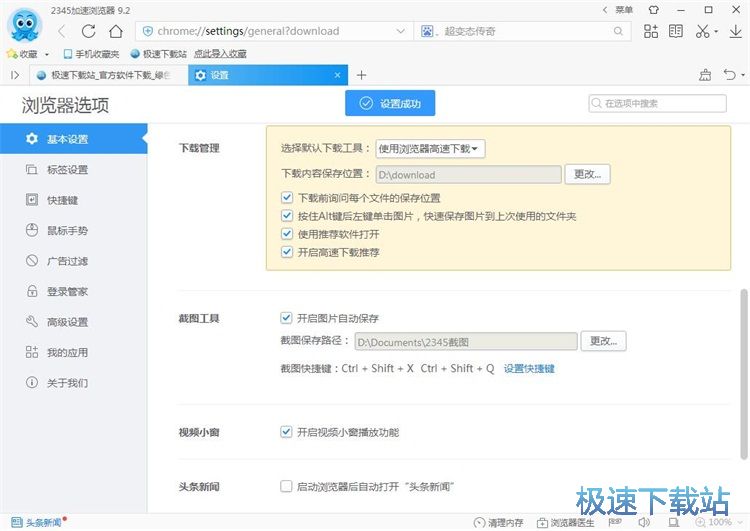Toggle 下载前询问每个文件的保存位置 checkbox
750x531 pixels.
click(287, 198)
